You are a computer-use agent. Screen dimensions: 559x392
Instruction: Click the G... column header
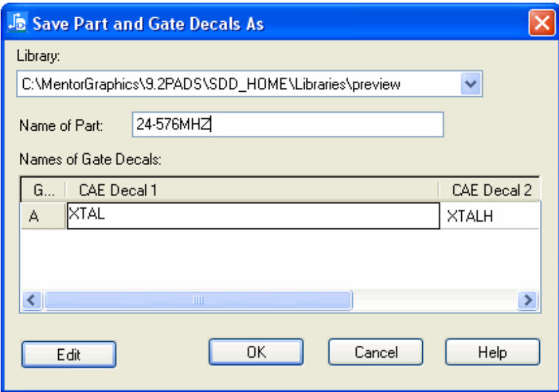(x=42, y=190)
